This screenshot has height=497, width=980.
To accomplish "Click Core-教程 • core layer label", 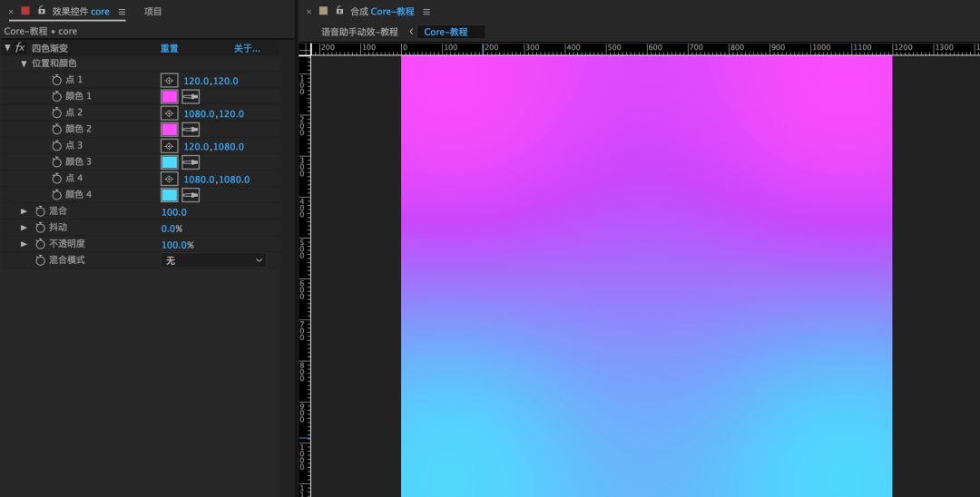I will [41, 31].
